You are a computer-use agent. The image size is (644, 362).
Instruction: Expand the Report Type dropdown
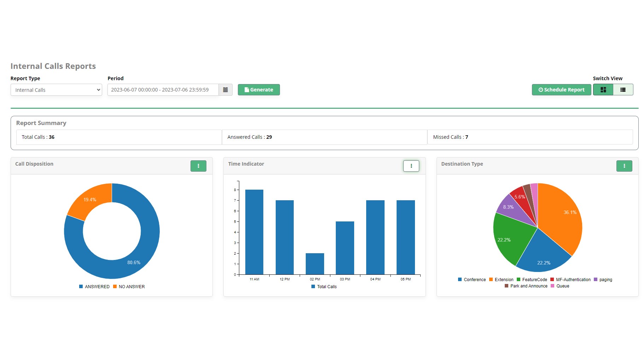pyautogui.click(x=56, y=90)
